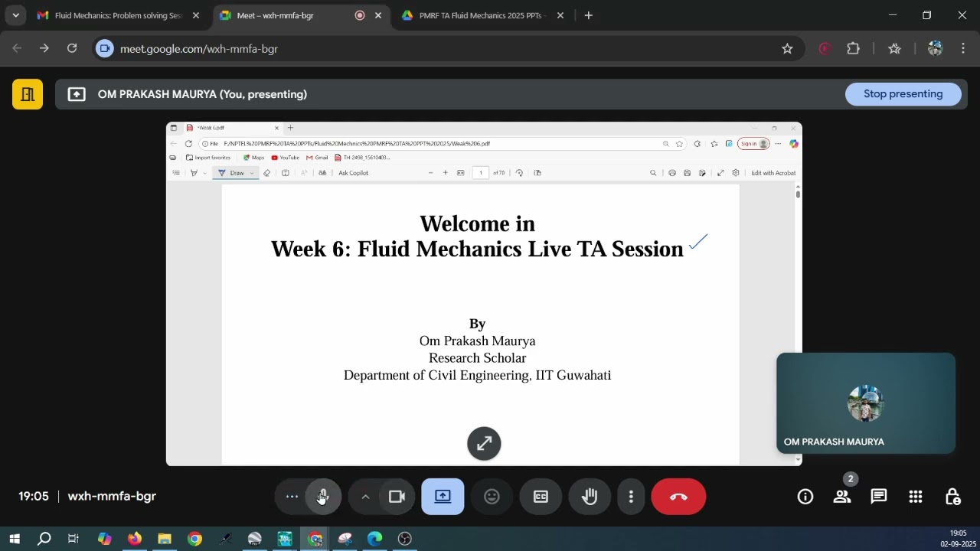Open host controls lock icon
The width and height of the screenshot is (980, 551).
952,497
